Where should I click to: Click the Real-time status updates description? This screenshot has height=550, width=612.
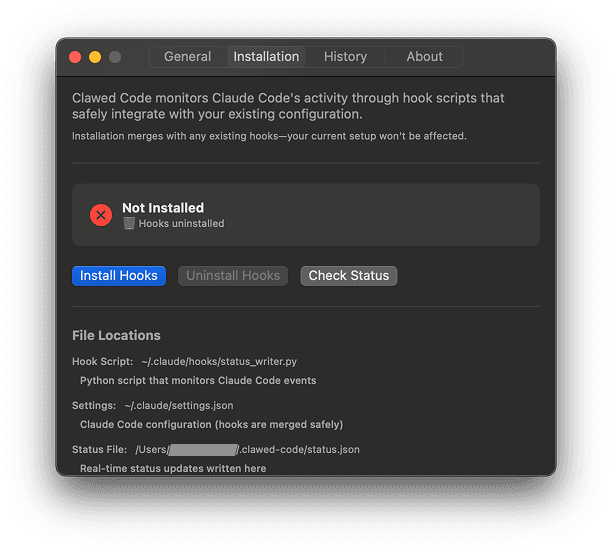pos(173,468)
